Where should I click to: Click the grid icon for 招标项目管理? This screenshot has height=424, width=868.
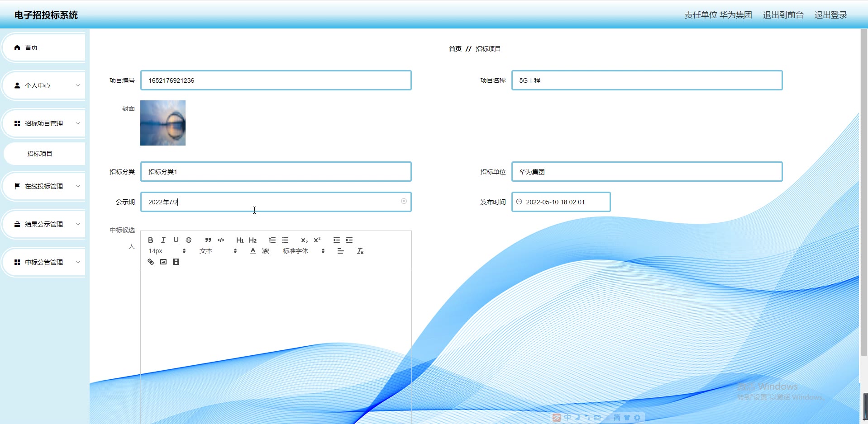pyautogui.click(x=17, y=123)
